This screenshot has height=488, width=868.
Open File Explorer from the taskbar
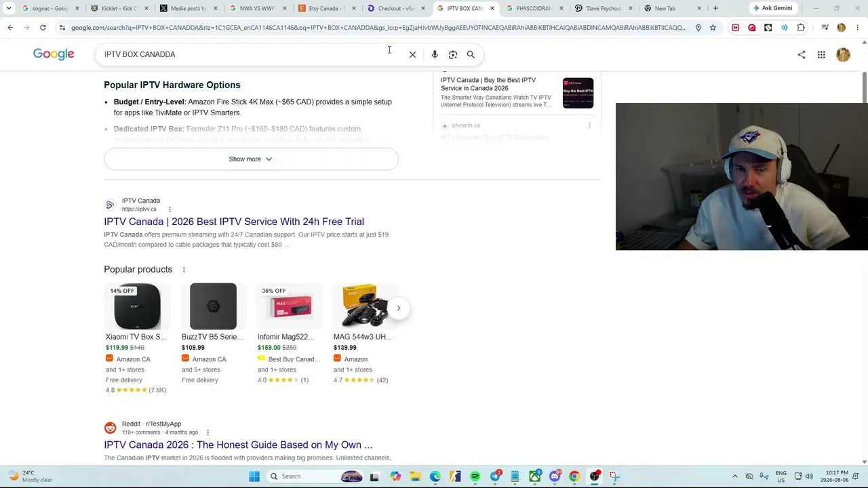[415, 476]
